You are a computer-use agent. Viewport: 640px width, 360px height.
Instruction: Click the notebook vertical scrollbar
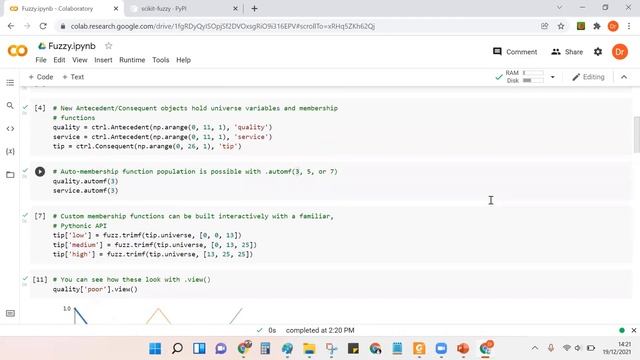point(636,135)
